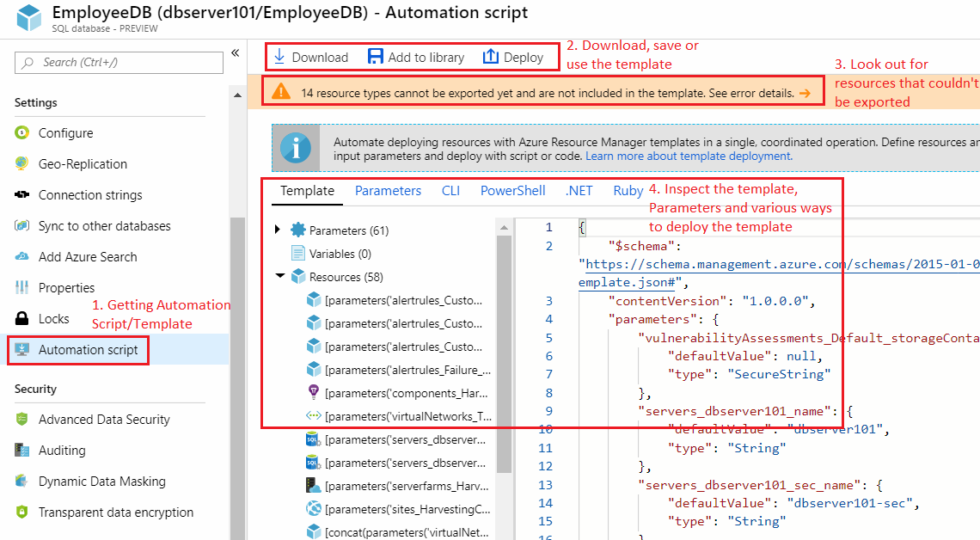
Task: Click the Security section heading
Action: (x=35, y=389)
